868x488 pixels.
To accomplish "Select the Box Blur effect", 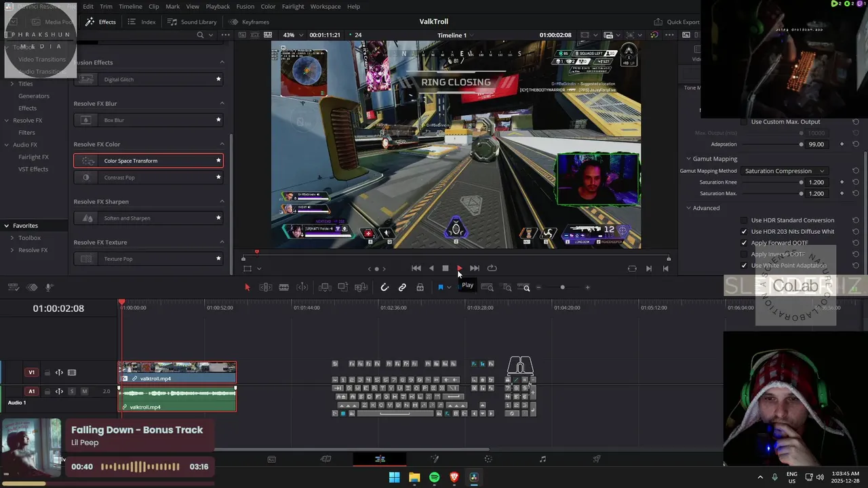I will tap(149, 120).
